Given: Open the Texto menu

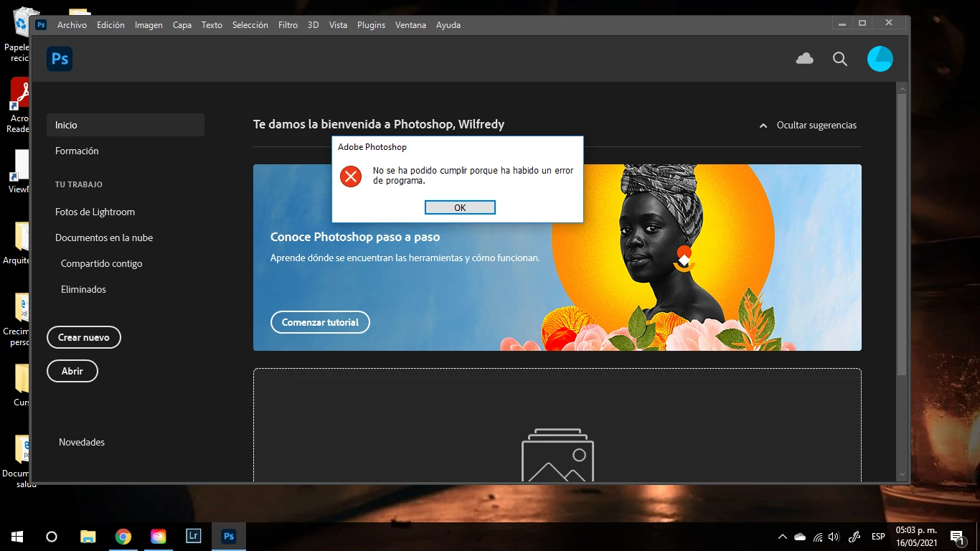Looking at the screenshot, I should [x=212, y=25].
